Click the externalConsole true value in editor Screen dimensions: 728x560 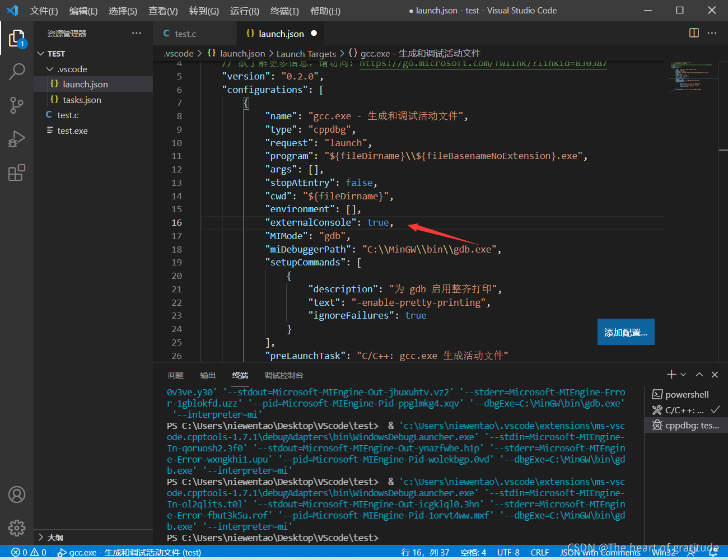(377, 222)
